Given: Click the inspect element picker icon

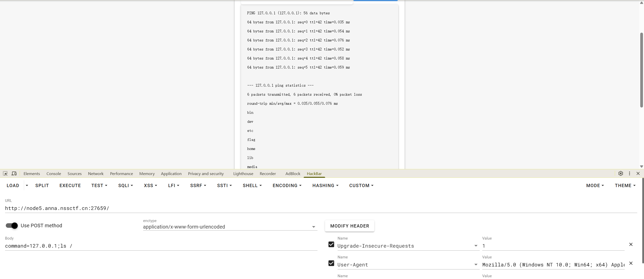Looking at the screenshot, I should point(5,174).
